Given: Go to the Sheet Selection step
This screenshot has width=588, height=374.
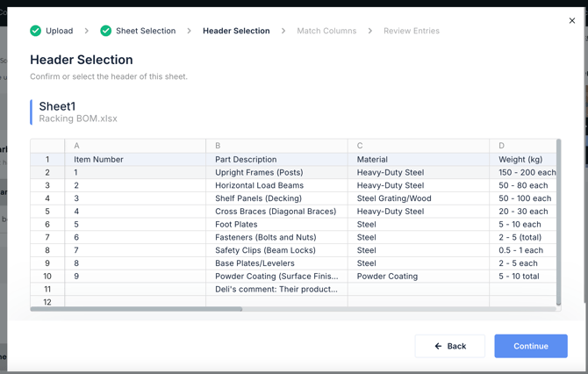Looking at the screenshot, I should click(146, 31).
